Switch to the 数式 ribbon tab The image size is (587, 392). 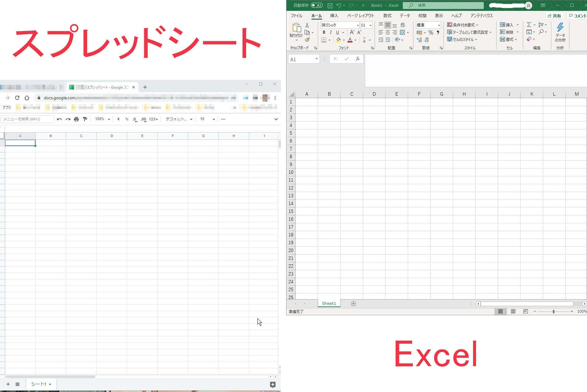point(387,16)
